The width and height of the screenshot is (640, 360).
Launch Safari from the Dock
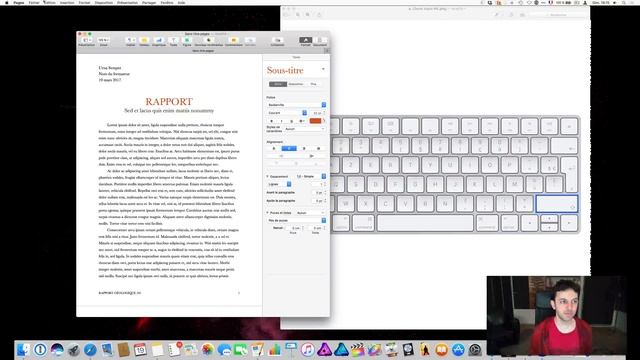90,350
